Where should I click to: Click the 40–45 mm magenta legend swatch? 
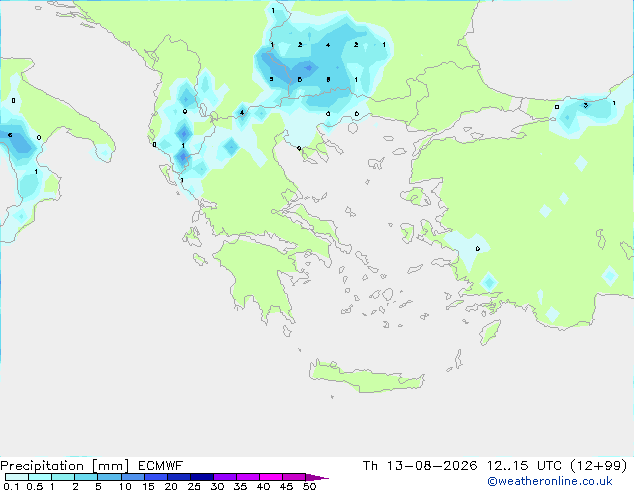point(271,477)
